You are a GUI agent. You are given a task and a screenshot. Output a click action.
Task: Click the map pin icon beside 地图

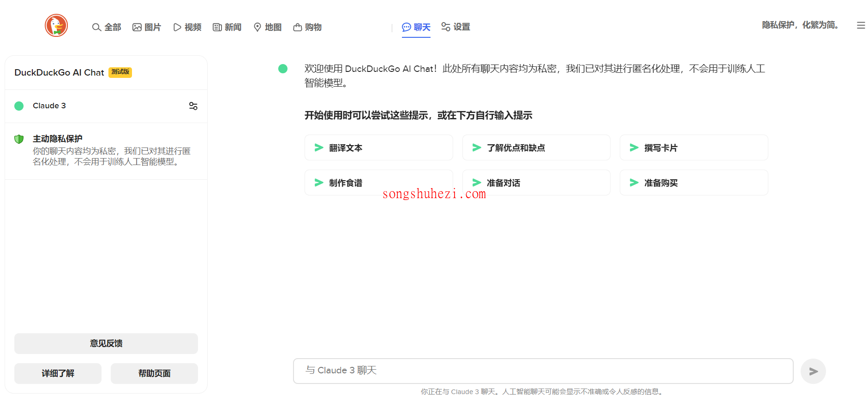[x=257, y=27]
